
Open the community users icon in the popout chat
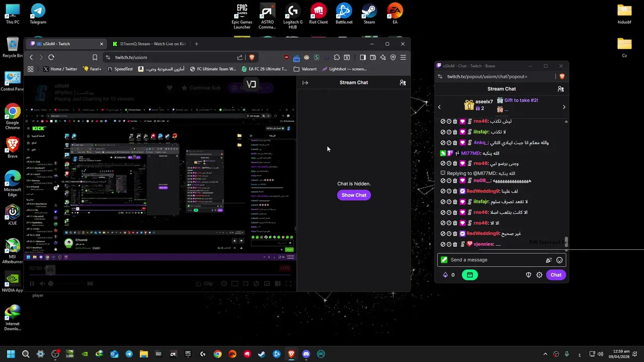(560, 89)
